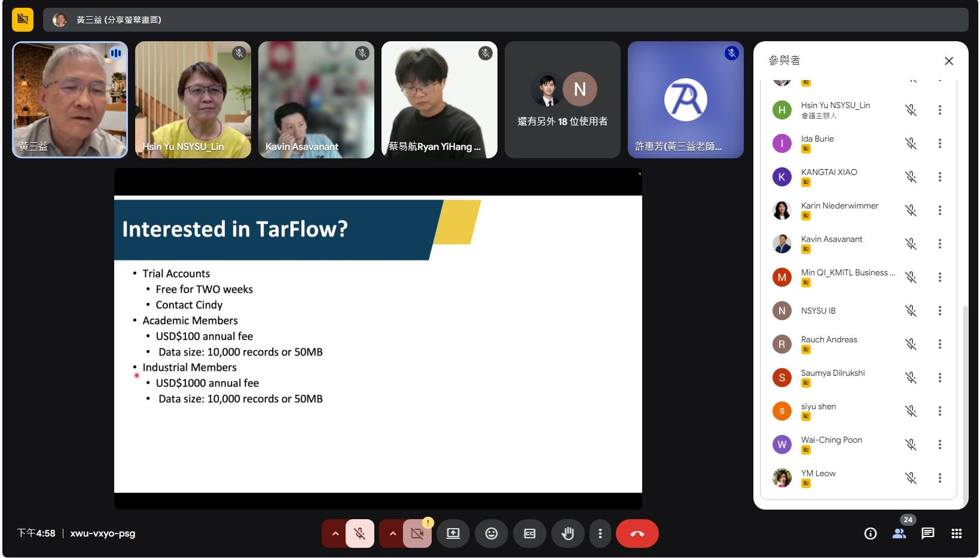Click Rauch Andreas yellow companion badge

tap(806, 349)
